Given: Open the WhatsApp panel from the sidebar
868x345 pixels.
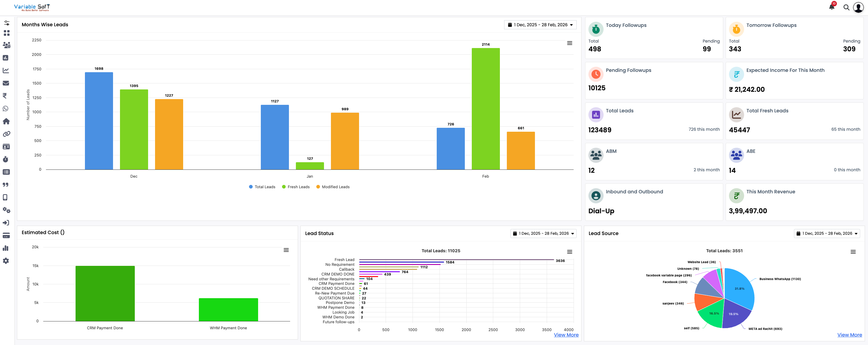Looking at the screenshot, I should coord(6,108).
